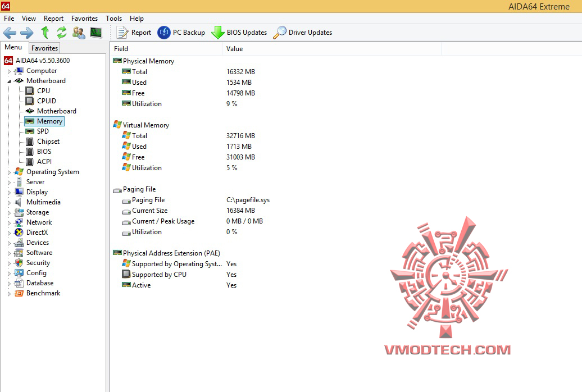Expand the Computer tree node
The width and height of the screenshot is (582, 392).
click(10, 71)
